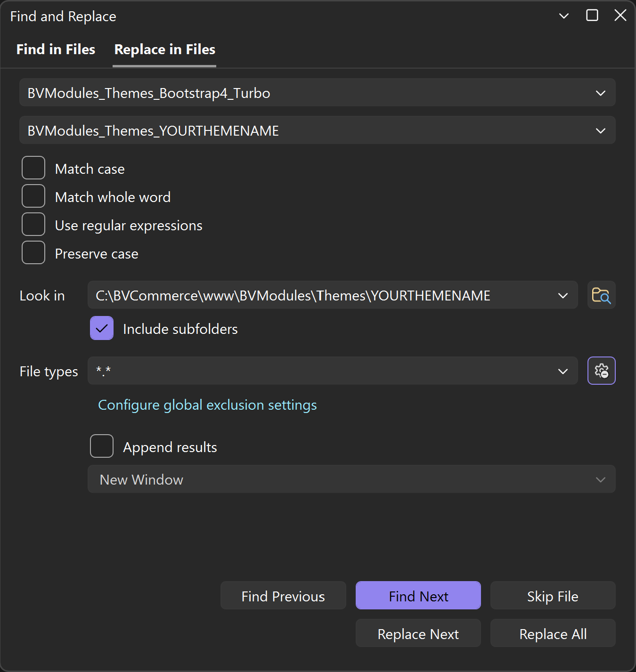
Task: Enable the Match case checkbox
Action: (x=33, y=168)
